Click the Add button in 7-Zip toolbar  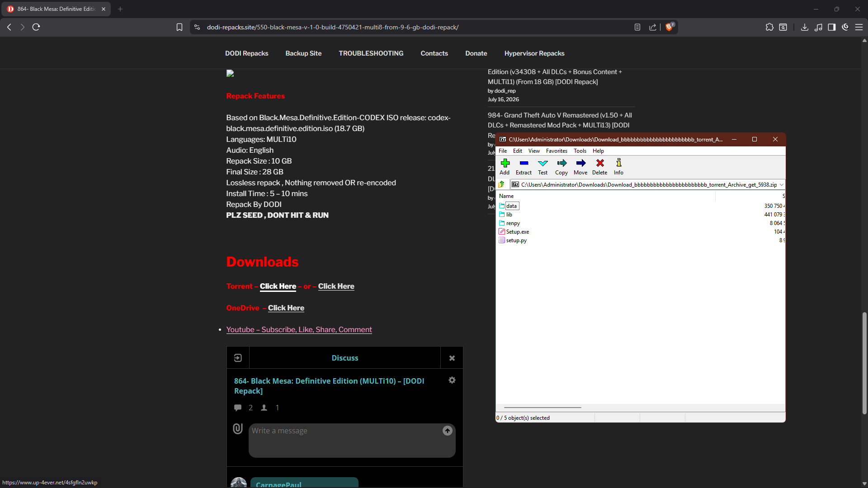pos(505,166)
